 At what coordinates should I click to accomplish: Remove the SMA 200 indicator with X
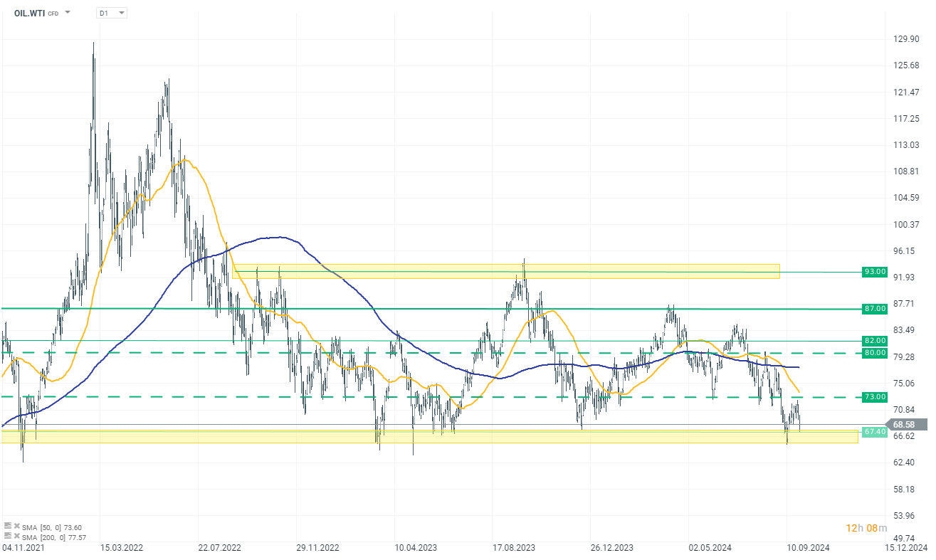coord(17,536)
